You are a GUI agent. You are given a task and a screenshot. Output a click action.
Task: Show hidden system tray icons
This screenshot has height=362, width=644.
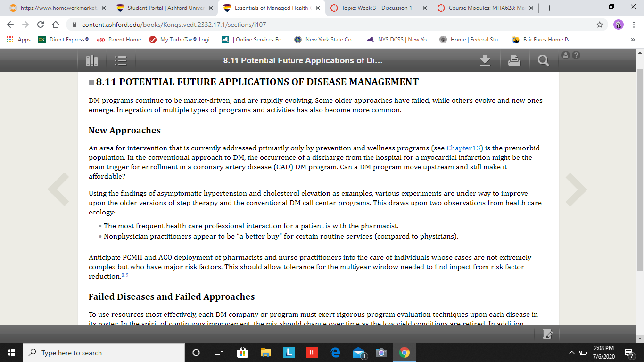tap(572, 353)
